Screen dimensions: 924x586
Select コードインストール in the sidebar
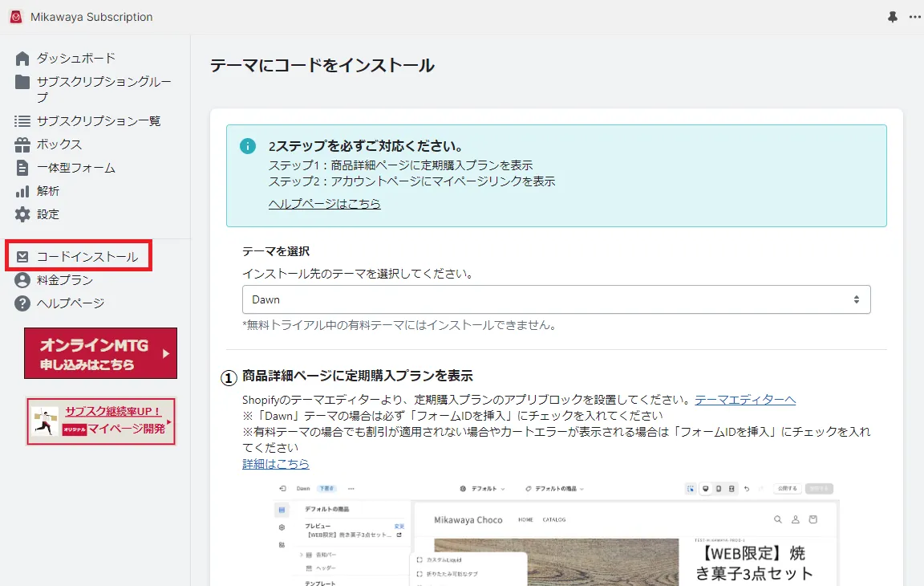87,257
